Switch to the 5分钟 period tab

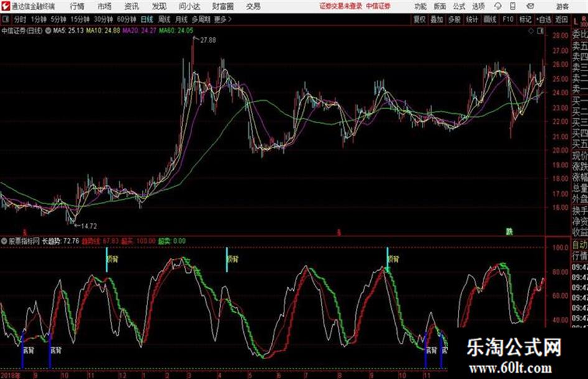coord(58,19)
